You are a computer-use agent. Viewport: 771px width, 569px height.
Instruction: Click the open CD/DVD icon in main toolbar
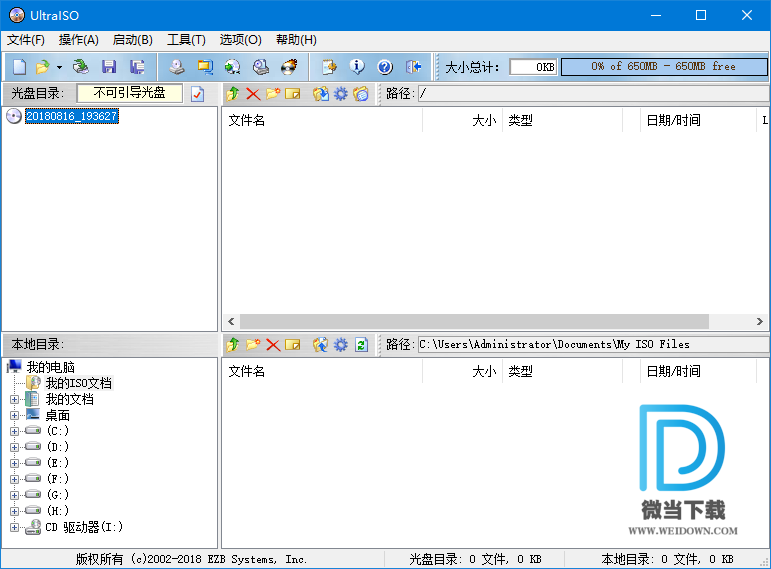point(80,66)
